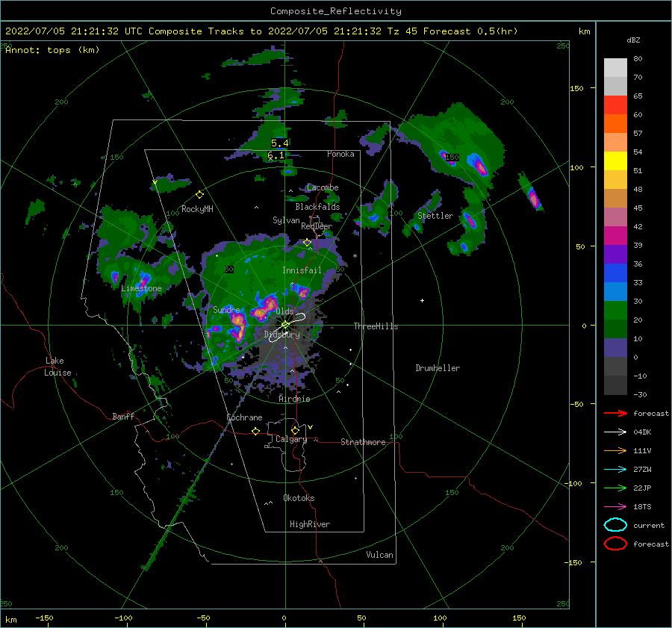Click the magenta 18TS arrow in legend
Screen dimensions: 672x628
[x=615, y=507]
